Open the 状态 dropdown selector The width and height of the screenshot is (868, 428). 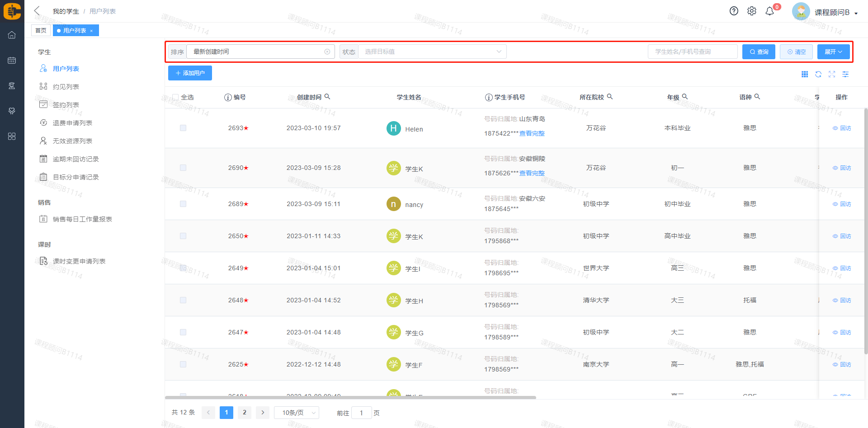432,52
